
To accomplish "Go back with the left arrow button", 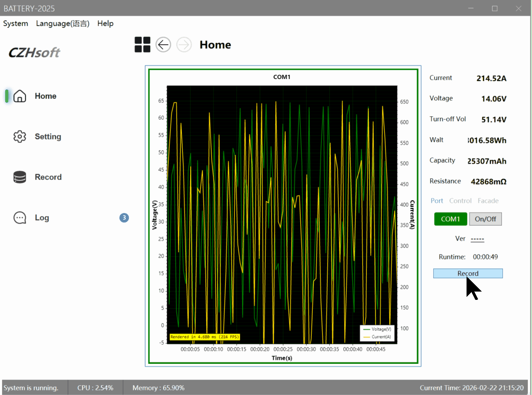I will coord(163,45).
